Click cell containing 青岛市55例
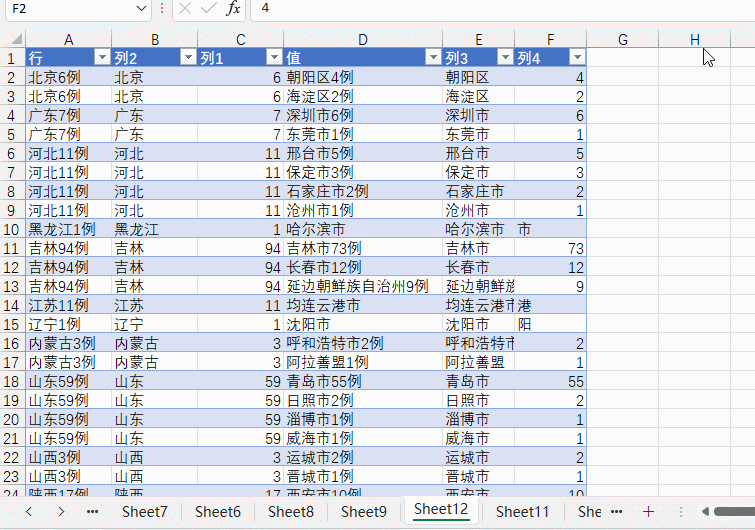The height and width of the screenshot is (530, 755). pyautogui.click(x=363, y=381)
